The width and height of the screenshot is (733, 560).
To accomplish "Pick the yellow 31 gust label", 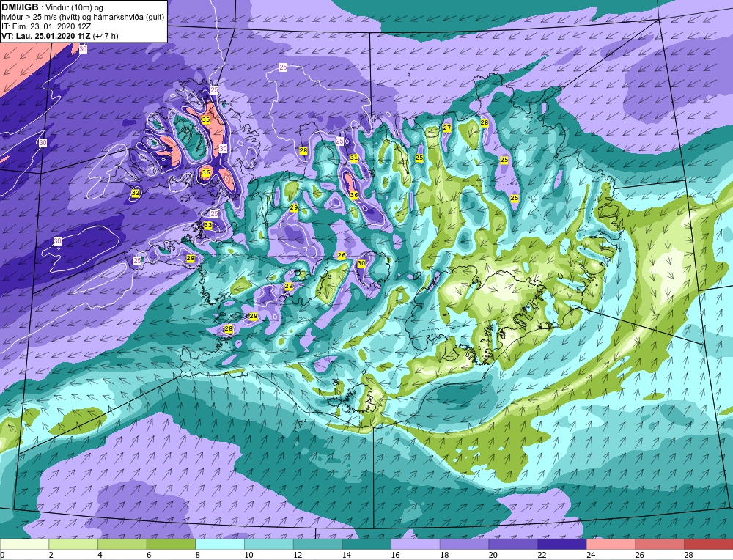I will [354, 158].
